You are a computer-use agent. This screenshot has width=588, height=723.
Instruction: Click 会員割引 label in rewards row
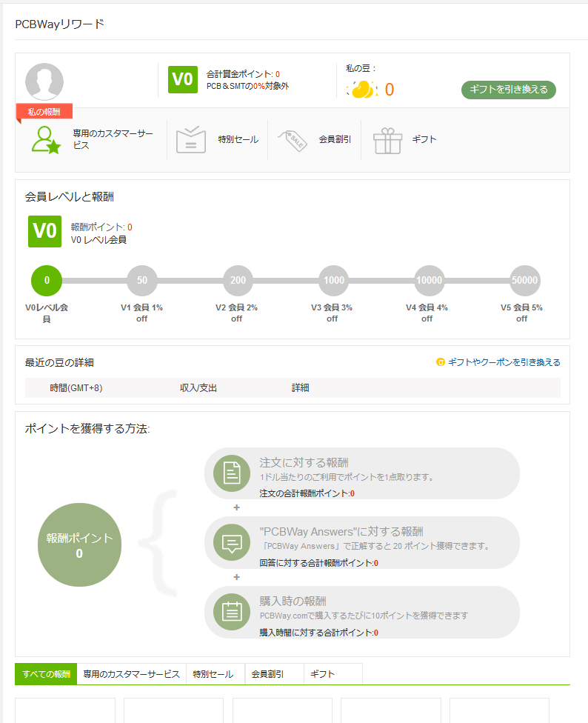pos(335,139)
